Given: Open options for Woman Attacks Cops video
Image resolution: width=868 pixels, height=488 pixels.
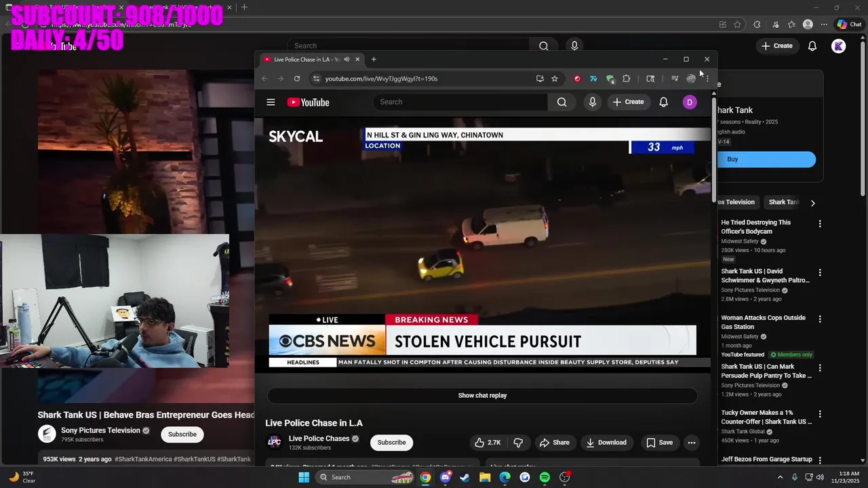Looking at the screenshot, I should 820,319.
